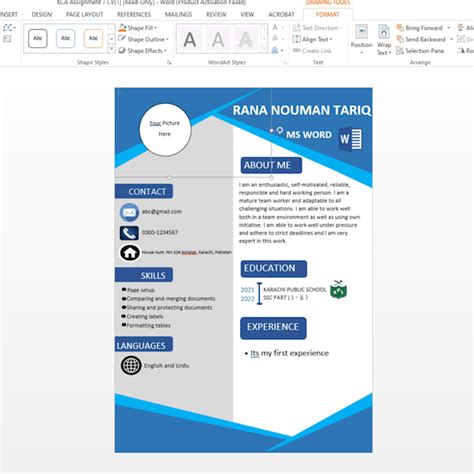Open the WordArt Styles dialog launcher
Screen dimensions: 474x474
285,62
